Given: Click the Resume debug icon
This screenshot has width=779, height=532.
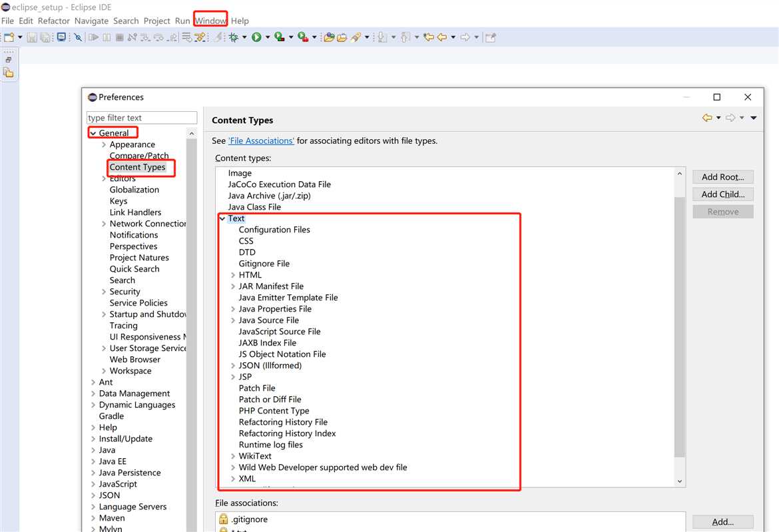Looking at the screenshot, I should (x=93, y=37).
